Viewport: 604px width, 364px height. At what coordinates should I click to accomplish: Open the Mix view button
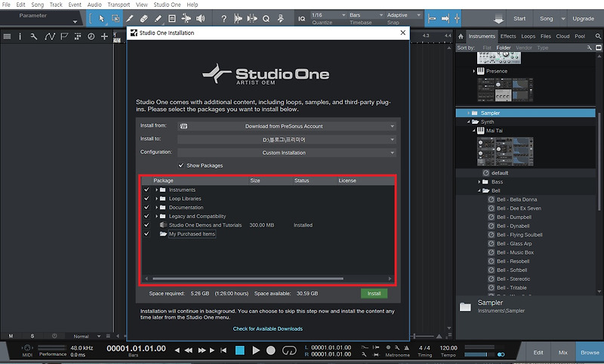click(562, 353)
